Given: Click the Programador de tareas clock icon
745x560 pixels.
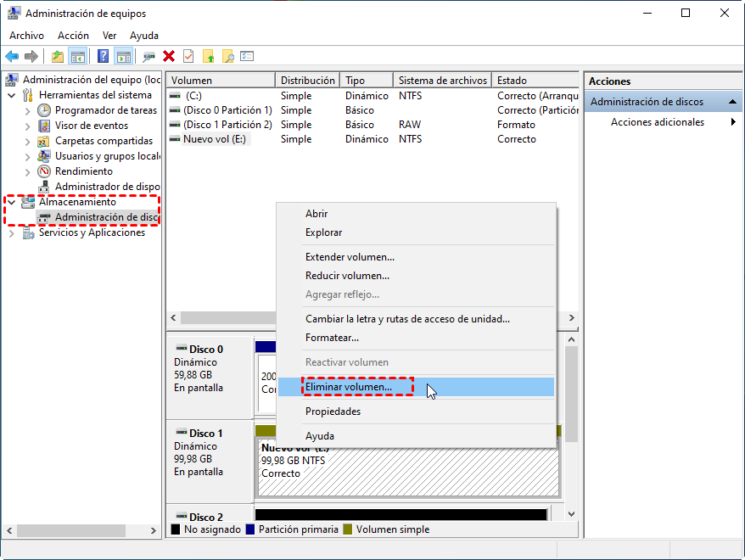Looking at the screenshot, I should [x=44, y=110].
